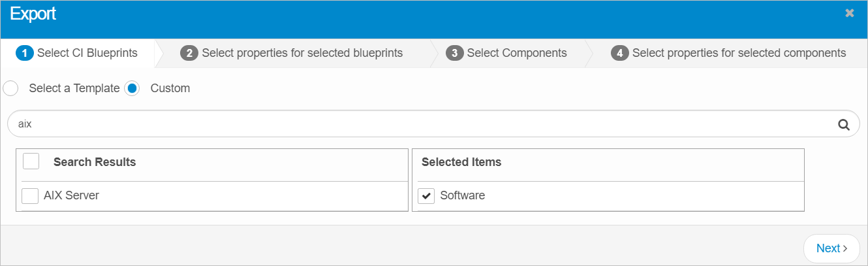Screen dimensions: 868x266
Task: Click the search magnifier icon
Action: pos(843,124)
